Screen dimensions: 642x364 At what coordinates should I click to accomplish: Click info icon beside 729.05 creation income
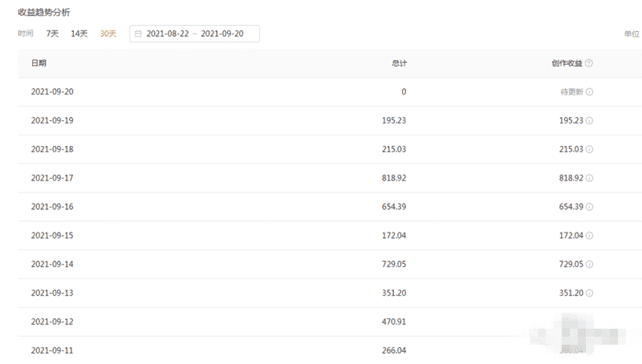point(589,265)
